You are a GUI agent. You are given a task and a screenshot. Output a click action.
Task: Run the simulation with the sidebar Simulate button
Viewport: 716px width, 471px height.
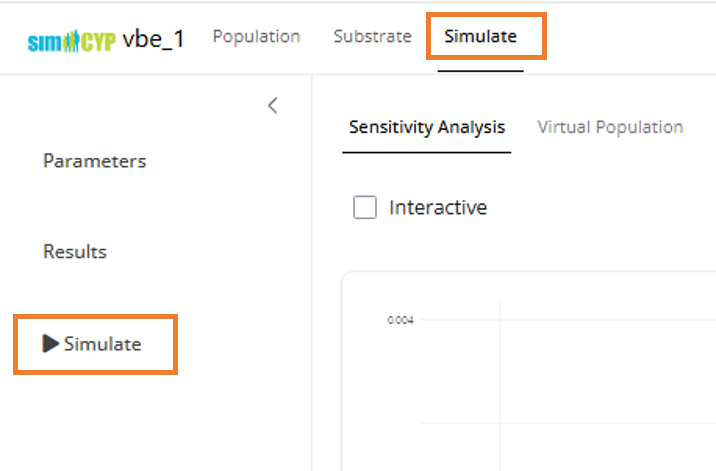click(93, 344)
